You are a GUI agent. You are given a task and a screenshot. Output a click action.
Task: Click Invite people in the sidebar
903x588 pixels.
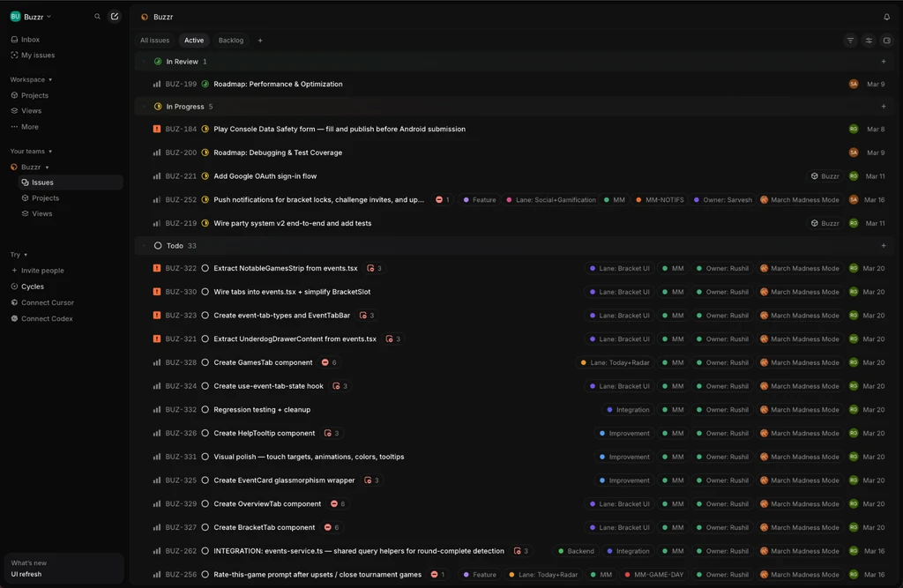pyautogui.click(x=42, y=271)
